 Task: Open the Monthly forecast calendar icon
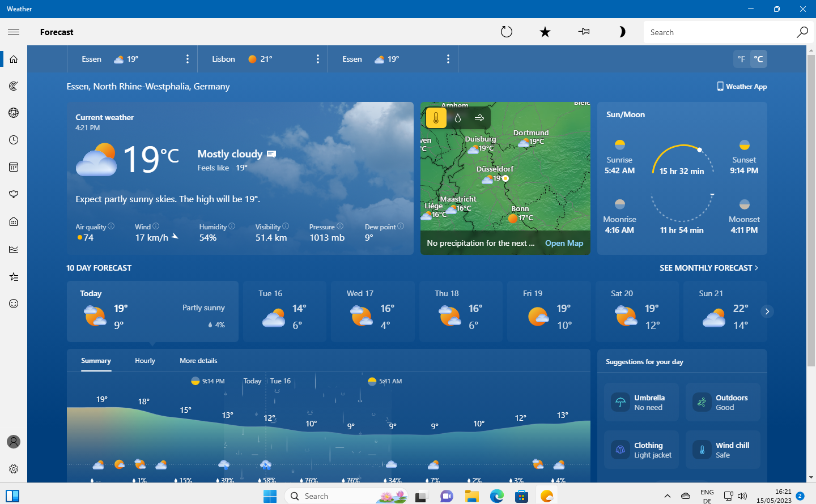coord(13,167)
